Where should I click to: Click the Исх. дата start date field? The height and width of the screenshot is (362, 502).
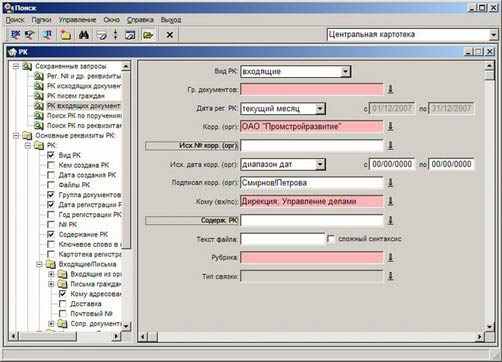tap(392, 164)
